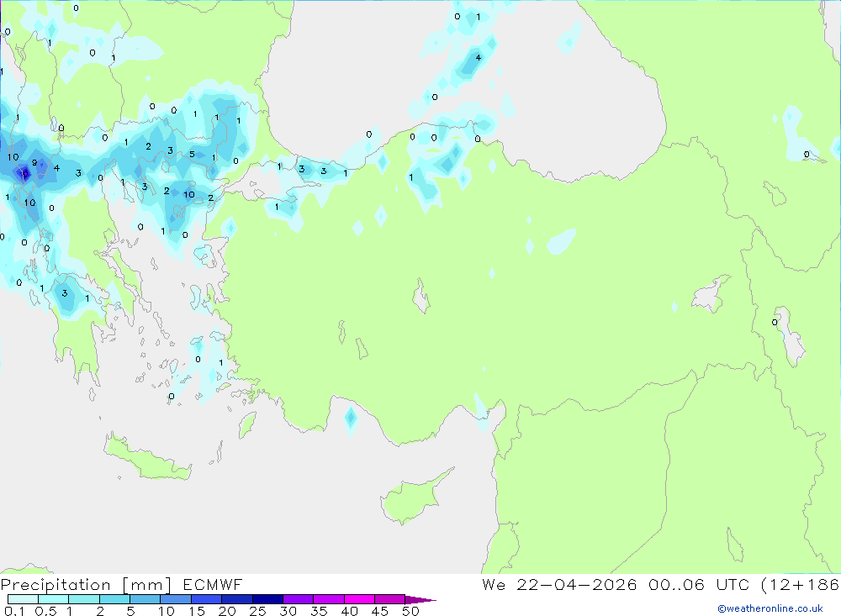Click the '0.1' legend scale label
The image size is (841, 616).
(14, 611)
